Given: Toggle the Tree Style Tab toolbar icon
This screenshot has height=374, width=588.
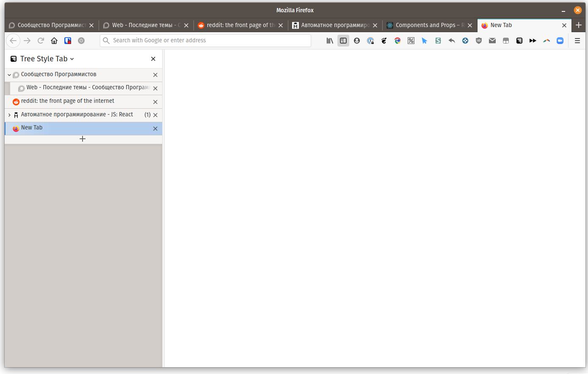Looking at the screenshot, I should tap(519, 41).
